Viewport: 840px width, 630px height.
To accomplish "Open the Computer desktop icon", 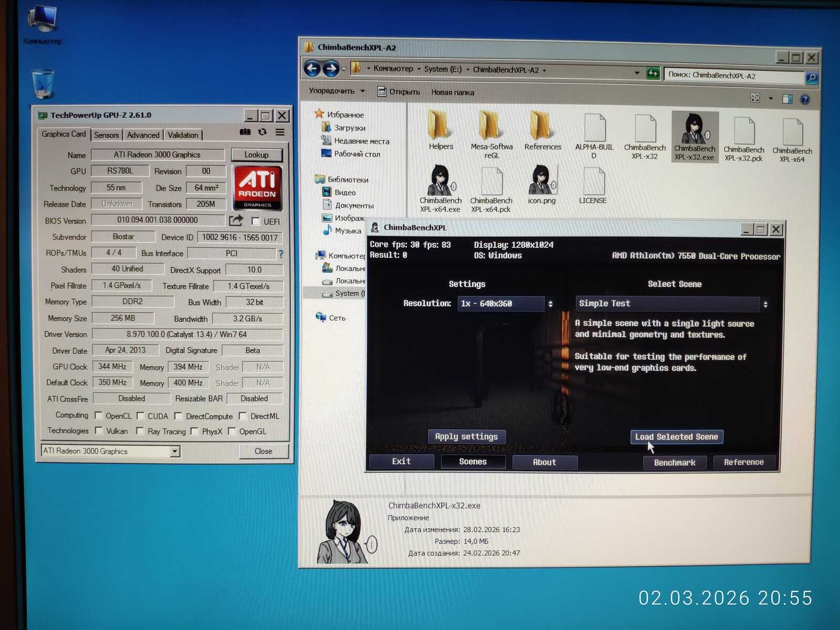I will [42, 25].
